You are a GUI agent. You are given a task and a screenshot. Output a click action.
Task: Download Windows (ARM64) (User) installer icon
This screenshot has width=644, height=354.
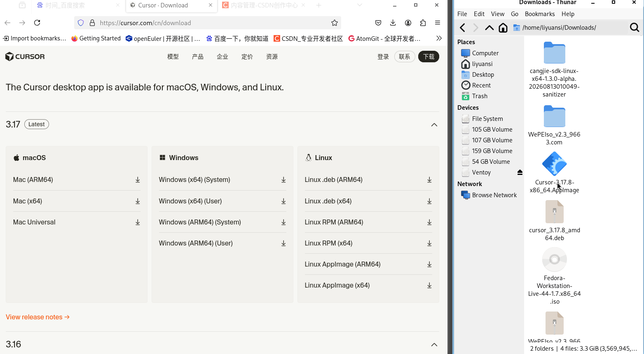coord(283,243)
